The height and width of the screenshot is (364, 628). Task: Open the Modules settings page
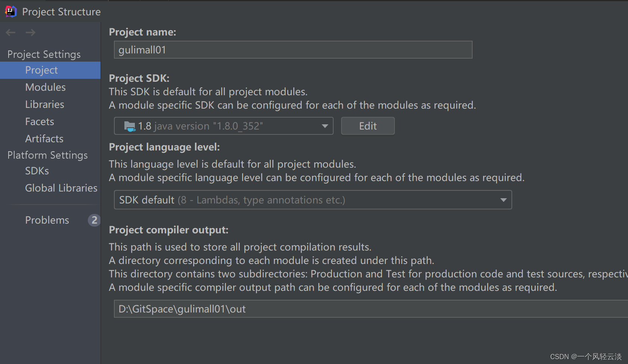pyautogui.click(x=45, y=87)
